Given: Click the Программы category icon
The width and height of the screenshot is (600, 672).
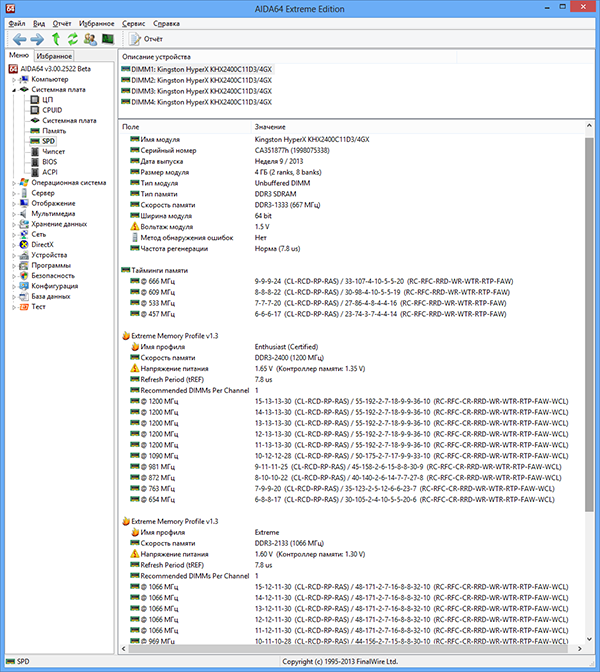Looking at the screenshot, I should (x=24, y=265).
